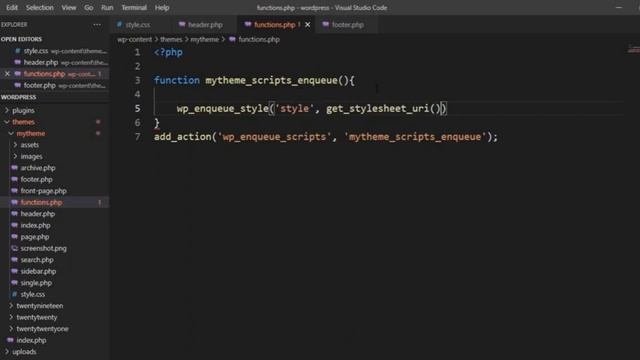Image resolution: width=640 pixels, height=360 pixels.
Task: Click the CSS icon on style.css tab
Action: coord(120,24)
